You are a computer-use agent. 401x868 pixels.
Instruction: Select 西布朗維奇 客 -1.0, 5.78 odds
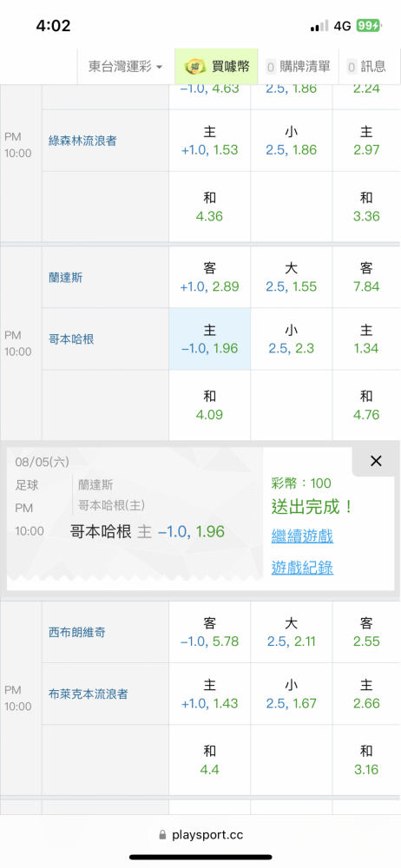pyautogui.click(x=209, y=632)
